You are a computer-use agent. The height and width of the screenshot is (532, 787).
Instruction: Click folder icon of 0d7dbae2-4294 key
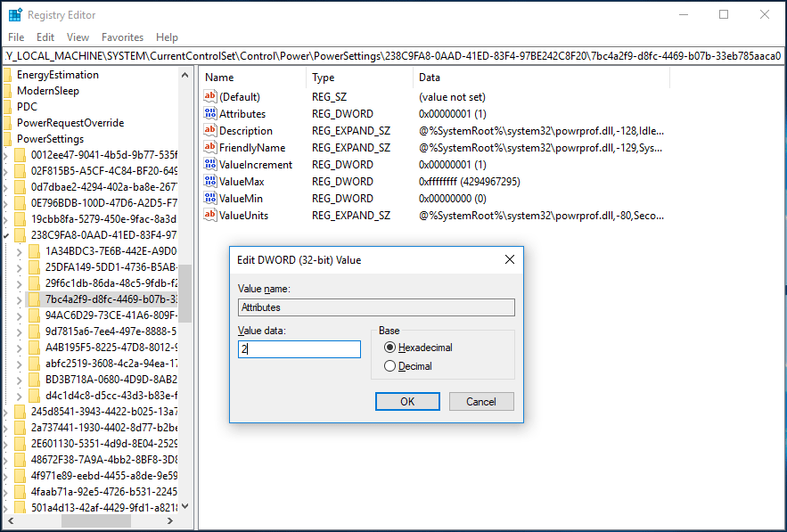coord(20,187)
